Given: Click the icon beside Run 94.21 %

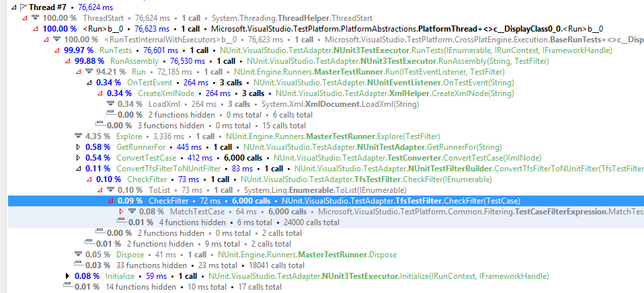Looking at the screenshot, I should [x=89, y=72].
